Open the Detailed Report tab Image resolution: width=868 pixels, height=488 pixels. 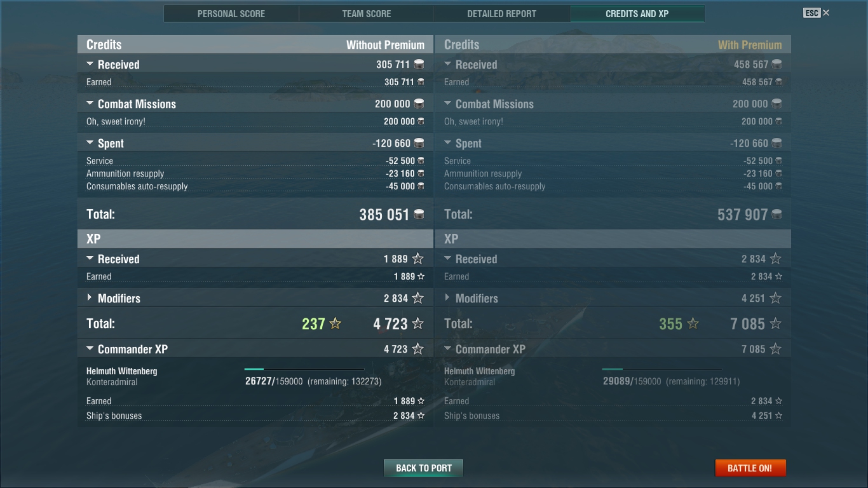point(502,14)
